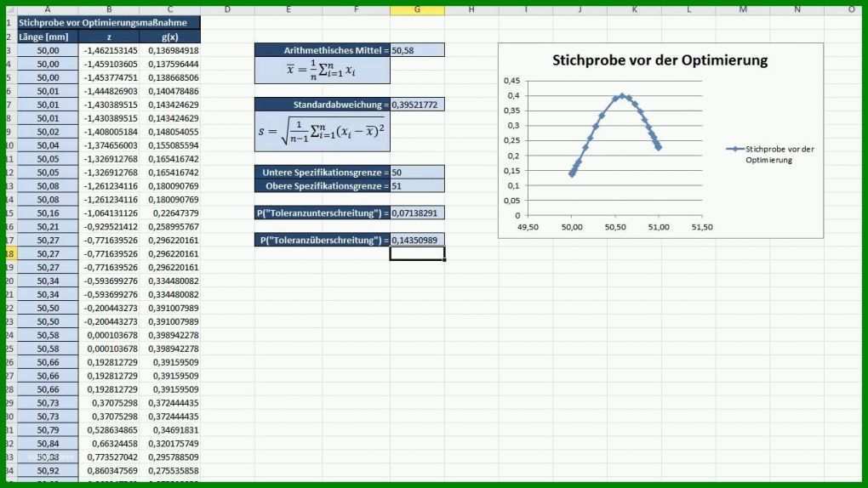Select cell with length 50,04
This screenshot has height=488, width=868.
(48, 145)
